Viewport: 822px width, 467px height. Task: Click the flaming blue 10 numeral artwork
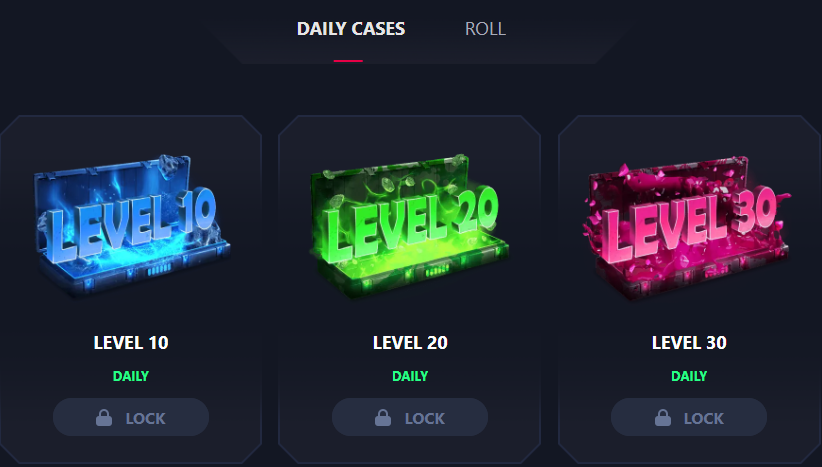point(196,211)
